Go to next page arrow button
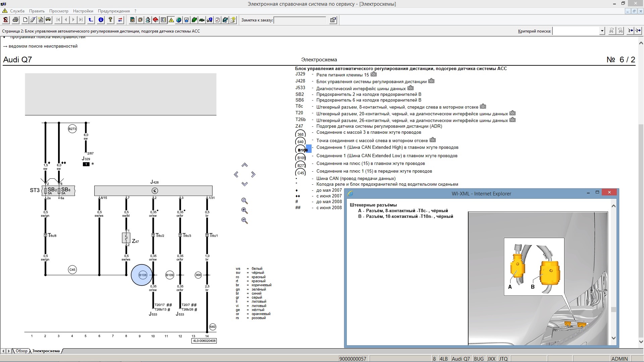The image size is (644, 362). pyautogui.click(x=73, y=20)
